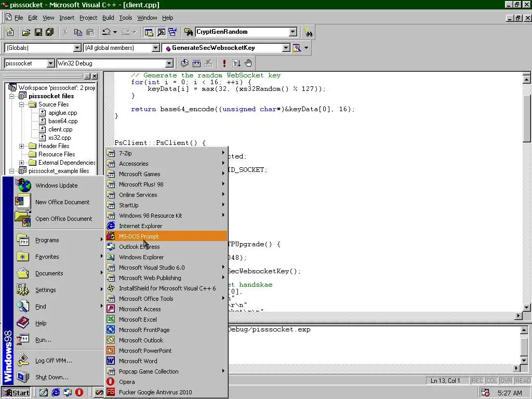The width and height of the screenshot is (532, 399).
Task: Click the WizardBar actions wand icon
Action: (x=297, y=48)
